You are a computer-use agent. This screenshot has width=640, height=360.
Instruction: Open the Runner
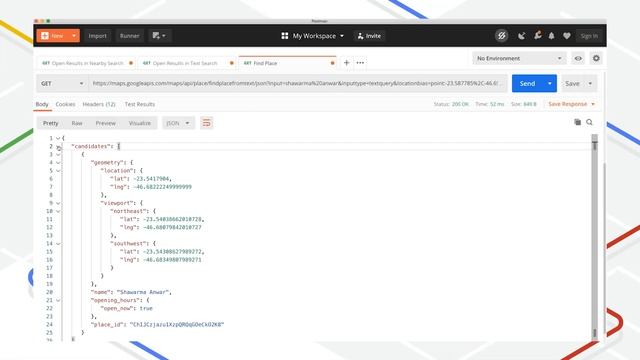[129, 36]
